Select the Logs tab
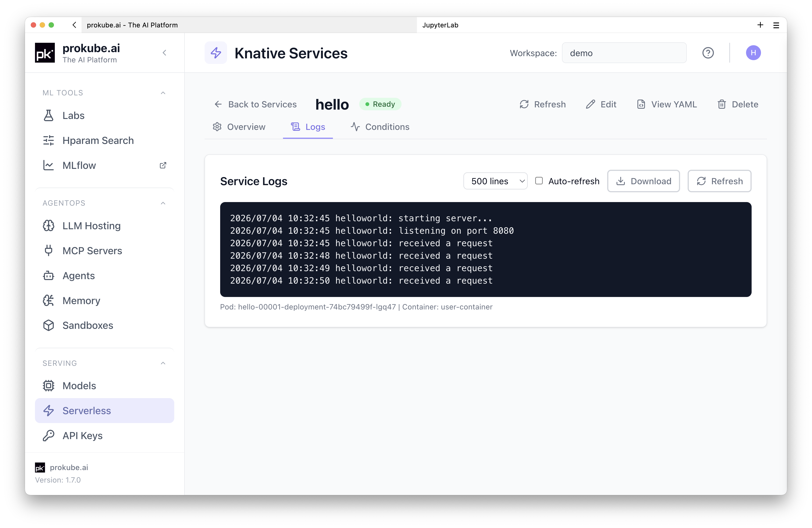This screenshot has width=812, height=528. (308, 127)
